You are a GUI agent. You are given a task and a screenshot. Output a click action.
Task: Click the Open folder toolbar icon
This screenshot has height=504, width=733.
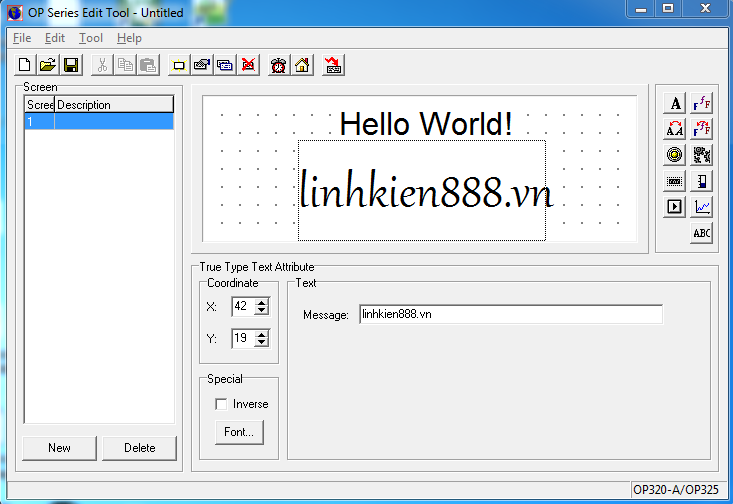coord(48,65)
